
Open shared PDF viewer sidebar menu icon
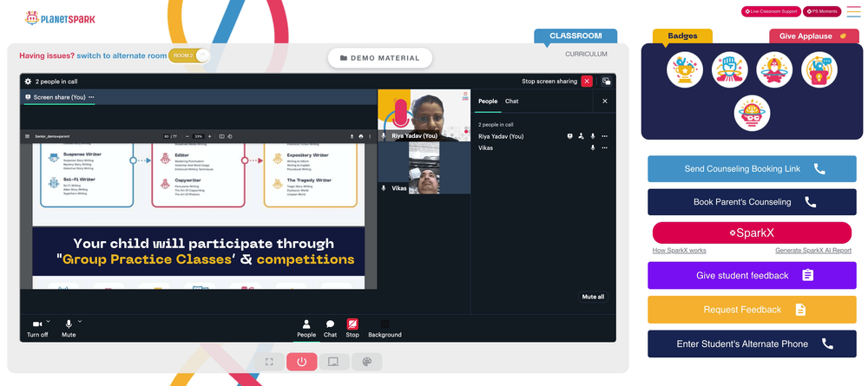pos(27,136)
